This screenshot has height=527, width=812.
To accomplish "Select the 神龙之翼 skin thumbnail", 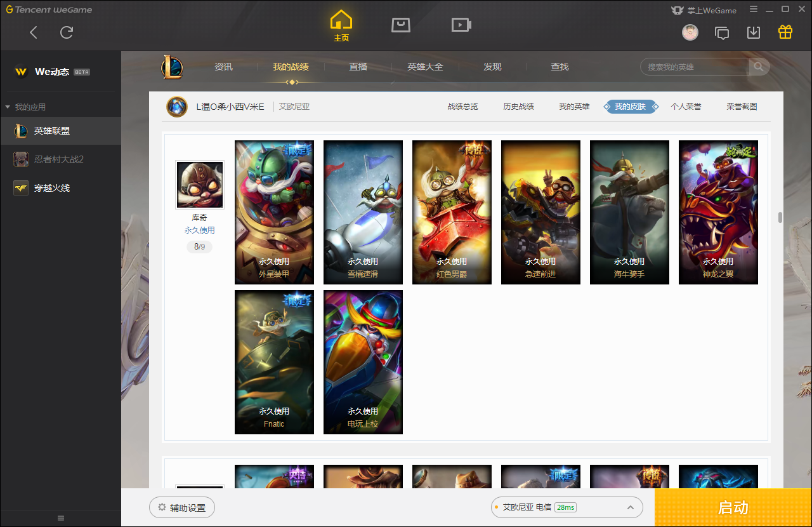I will (x=718, y=212).
